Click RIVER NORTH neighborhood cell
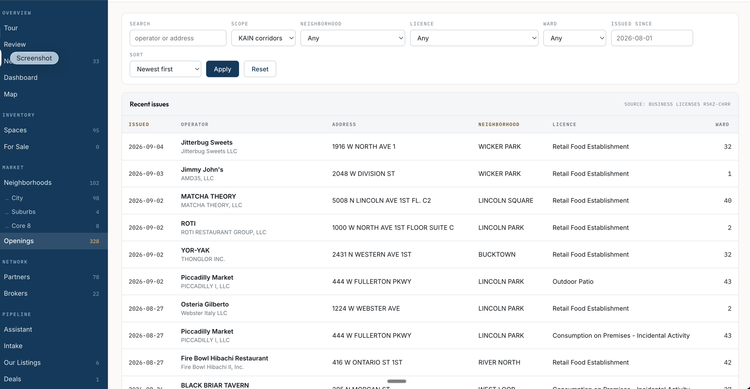 [x=499, y=363]
